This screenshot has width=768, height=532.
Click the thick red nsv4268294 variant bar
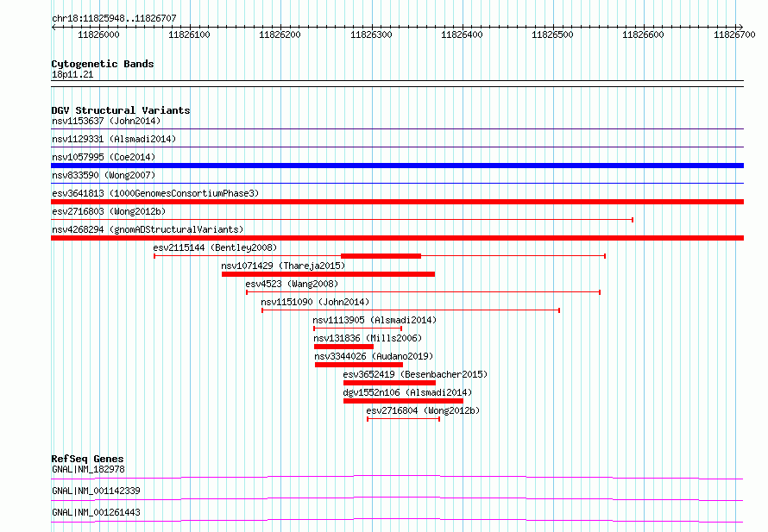397,238
